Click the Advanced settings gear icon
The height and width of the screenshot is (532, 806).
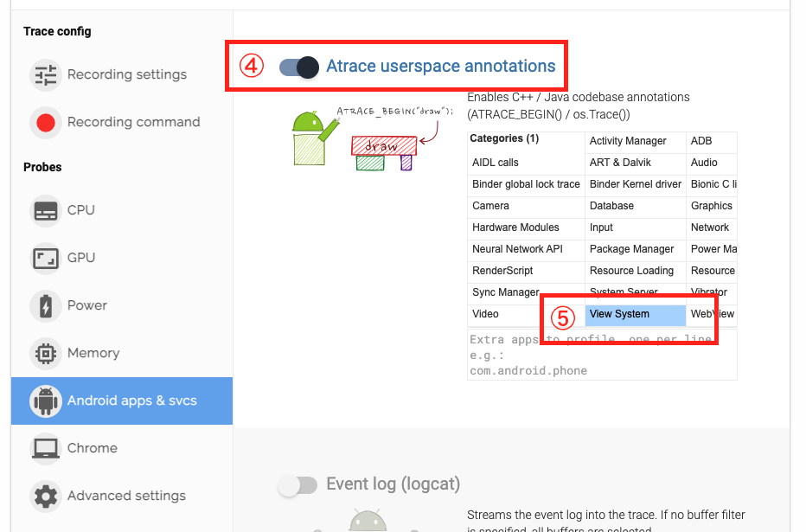46,497
